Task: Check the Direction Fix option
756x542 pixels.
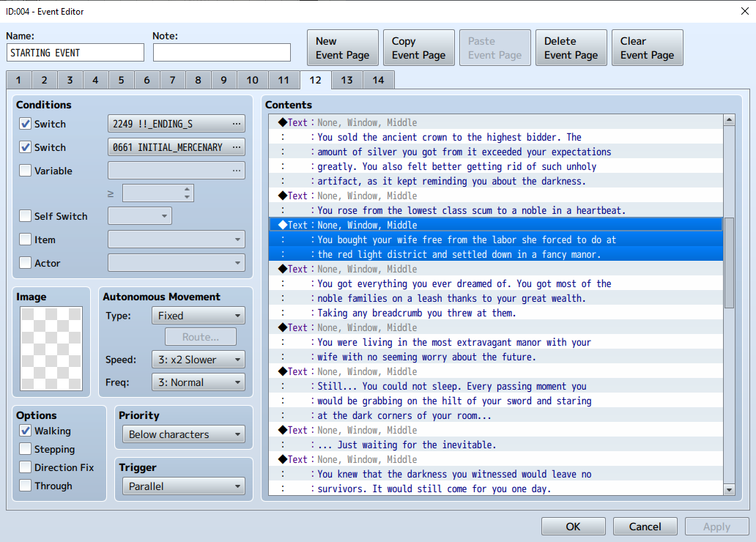Action: [x=25, y=467]
